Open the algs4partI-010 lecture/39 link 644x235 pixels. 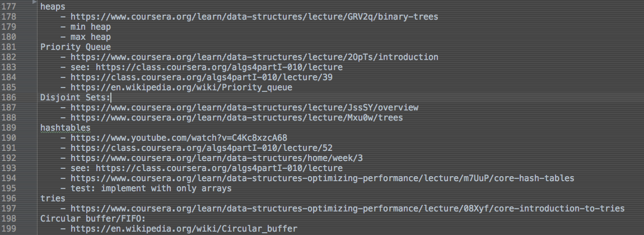tap(202, 77)
